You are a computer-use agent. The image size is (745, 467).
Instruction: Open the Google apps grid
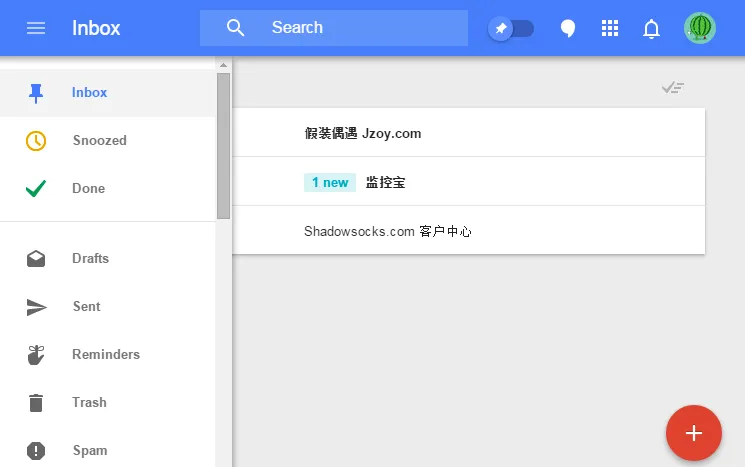(610, 28)
